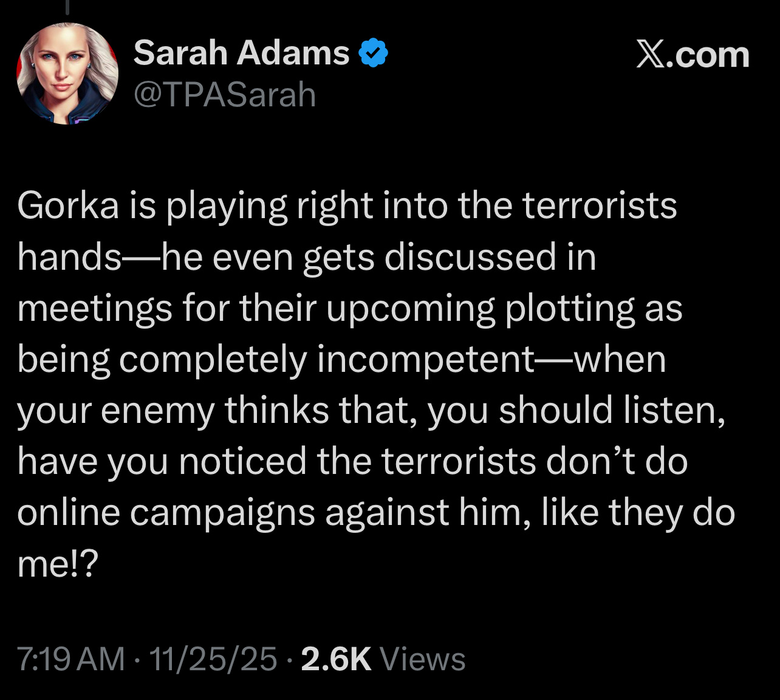Screen dimensions: 780x700
Task: Click the Sarah Adams display name
Action: [241, 53]
